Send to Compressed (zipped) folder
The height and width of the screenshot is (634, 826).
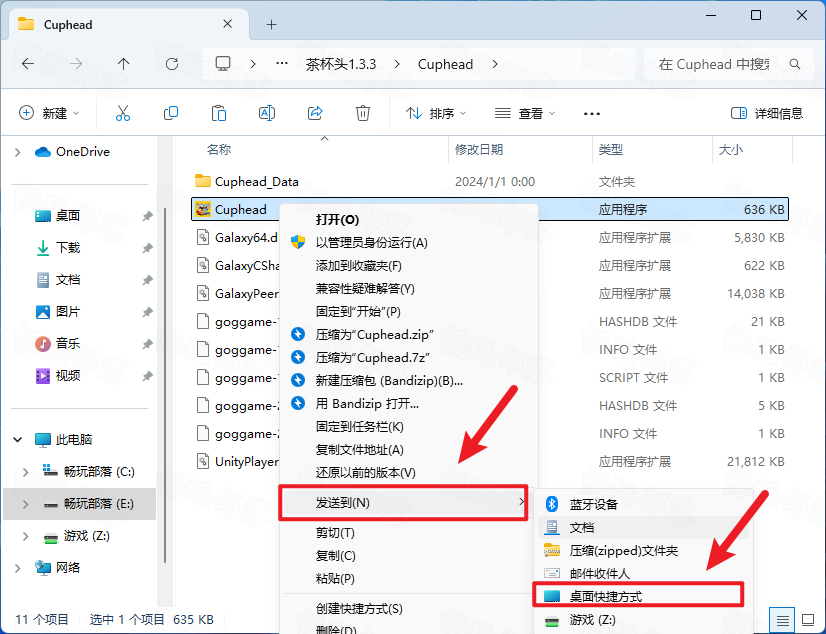pos(643,551)
